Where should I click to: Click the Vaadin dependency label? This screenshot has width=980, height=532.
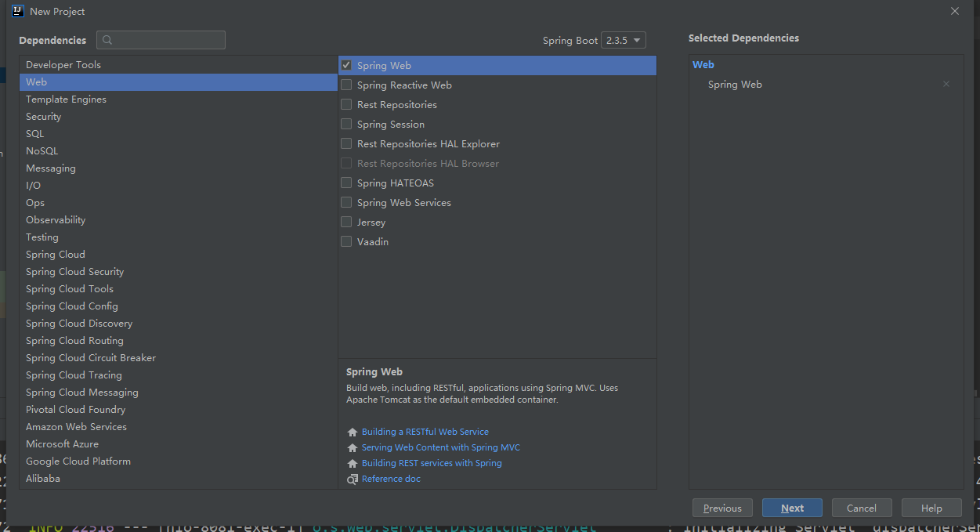(373, 241)
